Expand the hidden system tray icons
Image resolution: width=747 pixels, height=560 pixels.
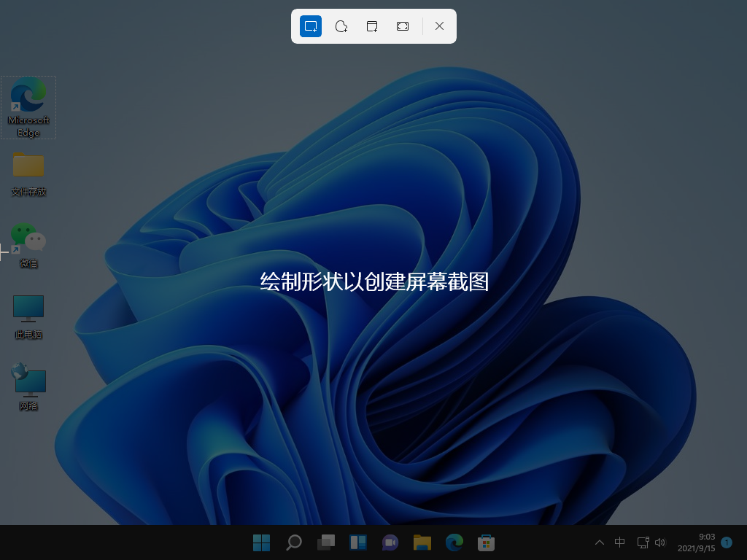tap(600, 542)
